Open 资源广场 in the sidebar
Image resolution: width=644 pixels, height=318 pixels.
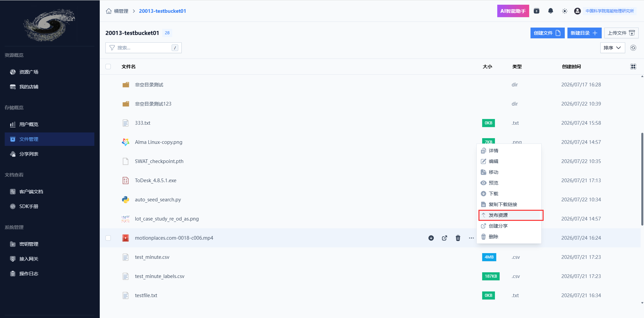coord(49,72)
